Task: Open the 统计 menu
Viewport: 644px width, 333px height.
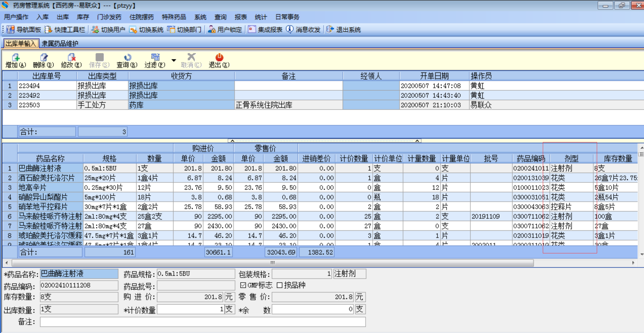Action: [x=261, y=17]
